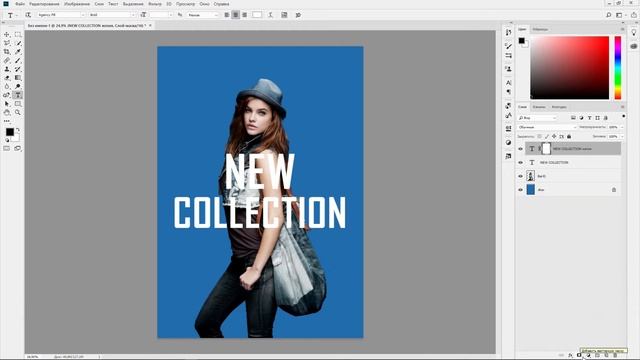640x360 pixels.
Task: Open the Edit menu
Action: pos(44,4)
